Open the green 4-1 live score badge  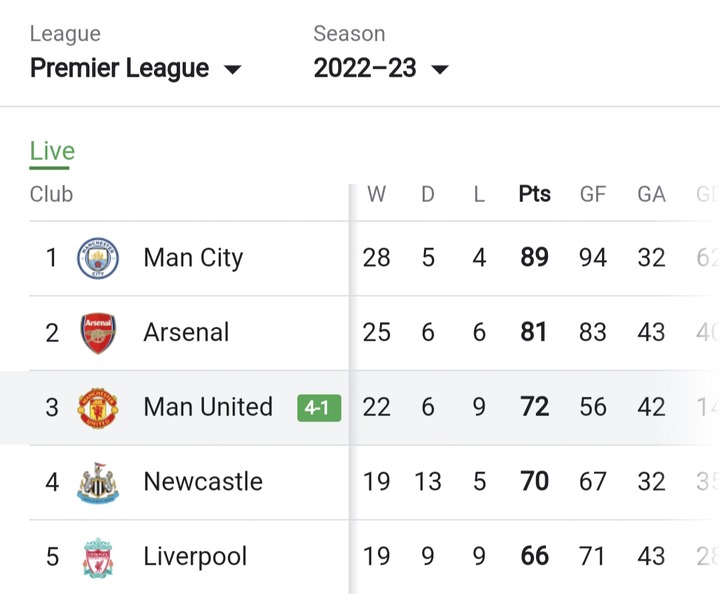tap(319, 408)
